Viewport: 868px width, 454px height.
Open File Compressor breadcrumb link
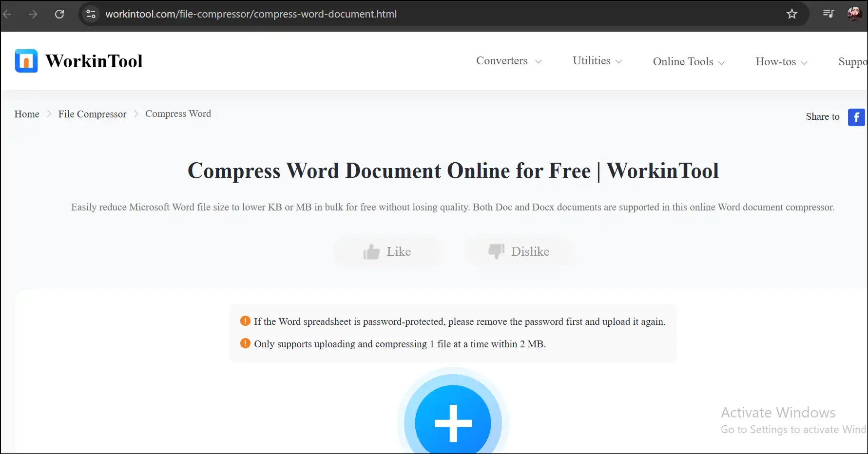92,114
